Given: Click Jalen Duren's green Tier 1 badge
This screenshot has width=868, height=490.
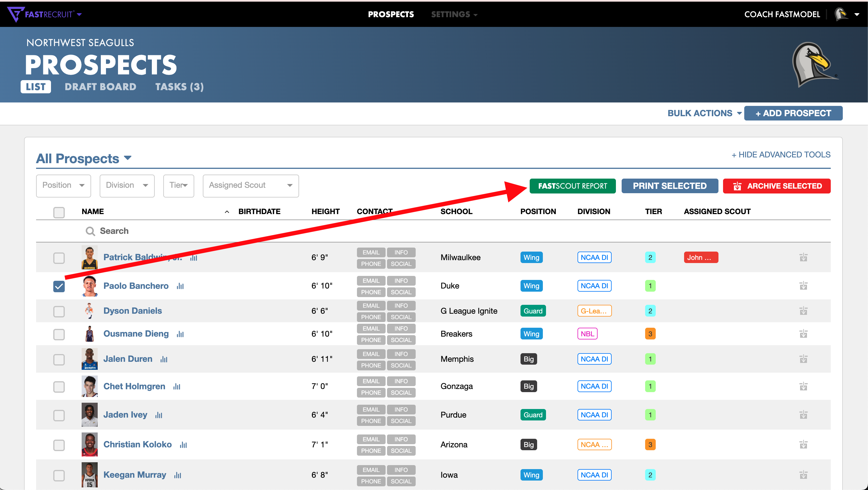Looking at the screenshot, I should (x=650, y=359).
